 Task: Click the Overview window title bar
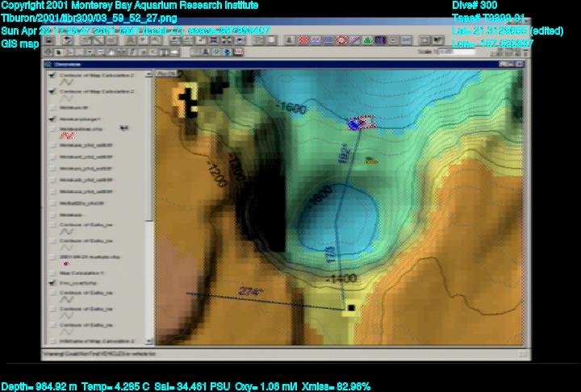97,63
